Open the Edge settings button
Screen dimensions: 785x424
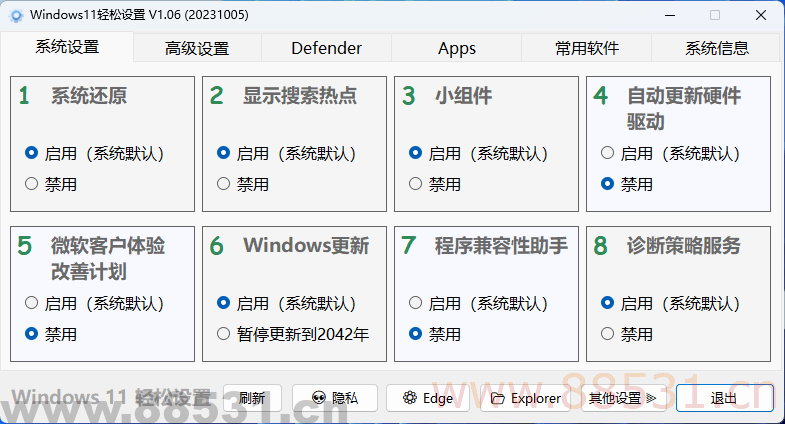point(428,398)
